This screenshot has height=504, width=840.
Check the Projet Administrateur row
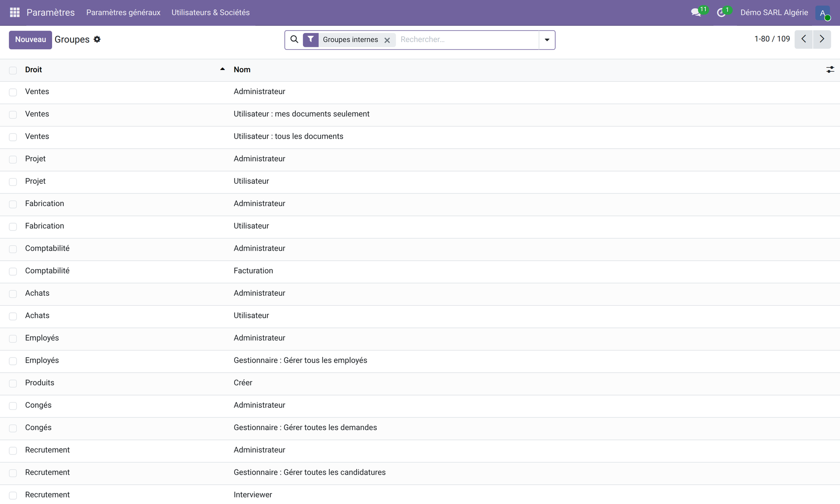(13, 159)
